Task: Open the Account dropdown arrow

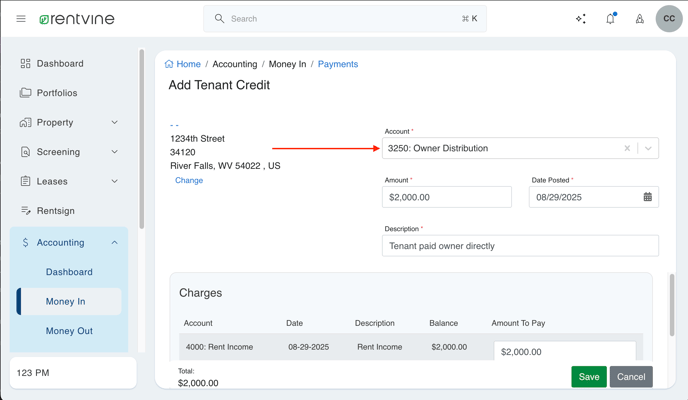Action: [x=648, y=148]
